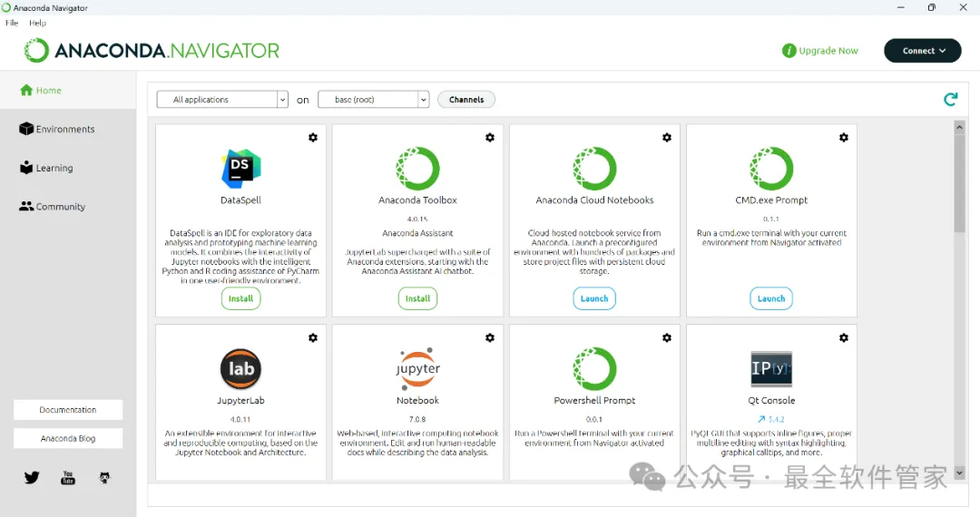This screenshot has width=980, height=517.
Task: Click the DataSpell application logo
Action: (240, 169)
